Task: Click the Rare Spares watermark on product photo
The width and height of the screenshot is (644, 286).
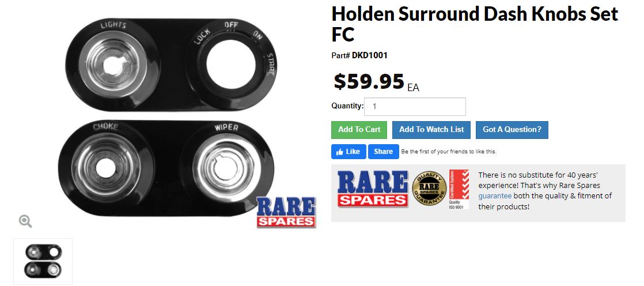Action: pos(286,212)
